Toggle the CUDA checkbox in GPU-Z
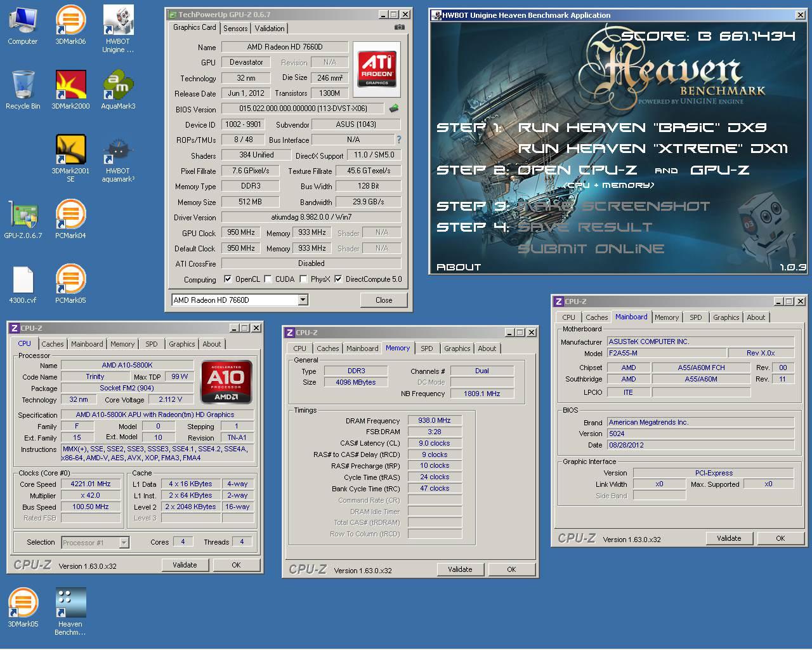The image size is (812, 650). click(x=268, y=279)
